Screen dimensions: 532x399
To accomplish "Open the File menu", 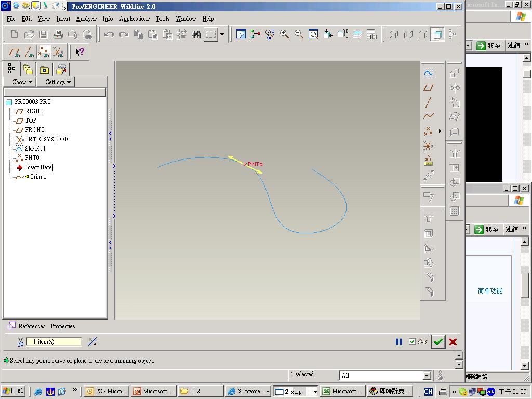I will (11, 19).
